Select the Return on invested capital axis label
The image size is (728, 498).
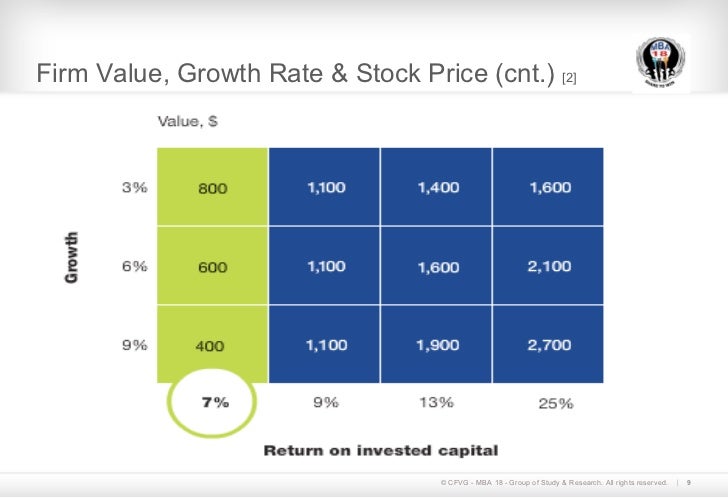pyautogui.click(x=381, y=451)
